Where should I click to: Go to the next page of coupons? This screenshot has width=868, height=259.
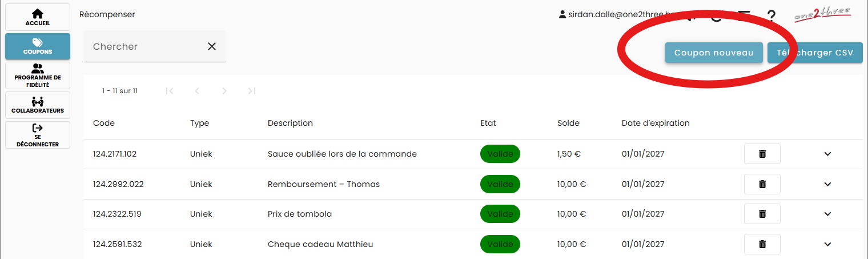(224, 91)
